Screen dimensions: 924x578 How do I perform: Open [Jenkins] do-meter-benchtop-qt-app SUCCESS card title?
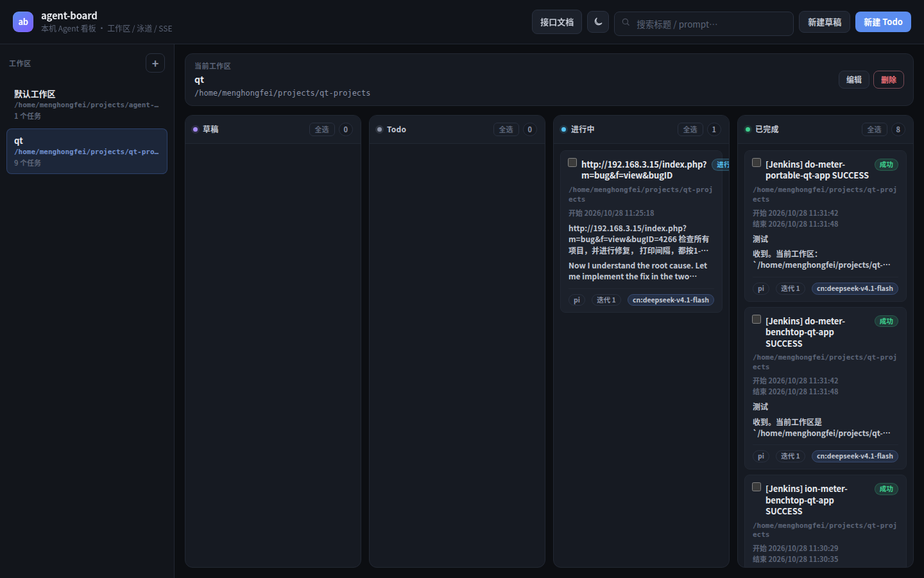pyautogui.click(x=805, y=332)
